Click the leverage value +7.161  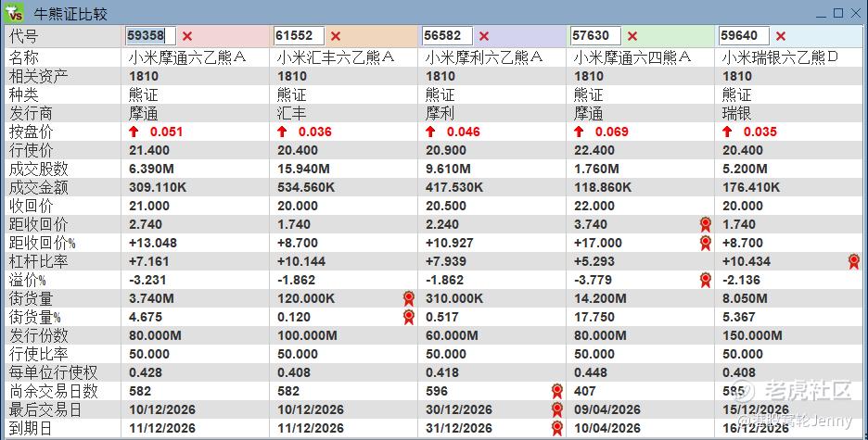(149, 261)
